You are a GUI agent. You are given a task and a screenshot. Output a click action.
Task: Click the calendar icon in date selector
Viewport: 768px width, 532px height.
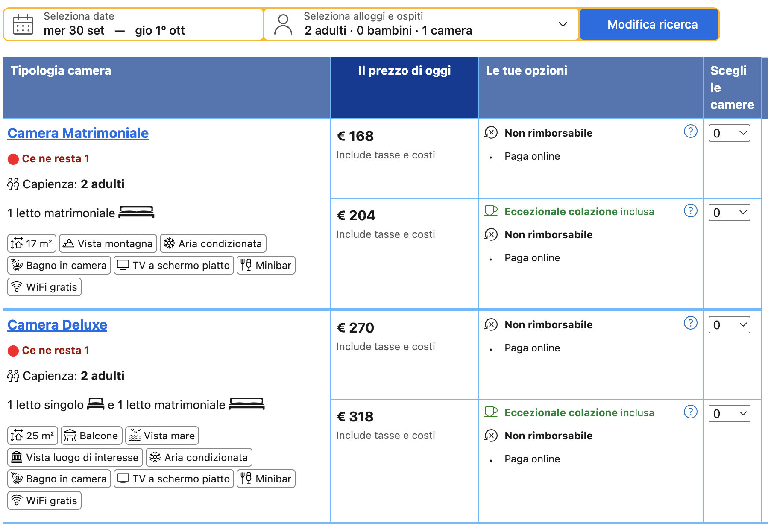click(23, 25)
